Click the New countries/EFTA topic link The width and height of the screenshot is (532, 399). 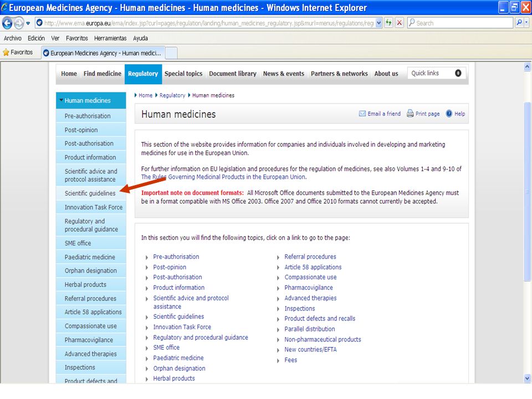pyautogui.click(x=310, y=350)
